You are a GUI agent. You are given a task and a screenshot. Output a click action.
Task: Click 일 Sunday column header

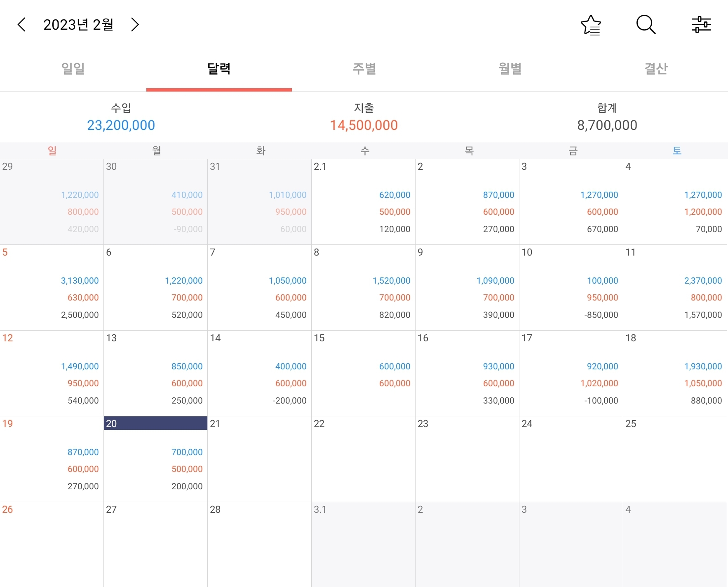pos(52,151)
